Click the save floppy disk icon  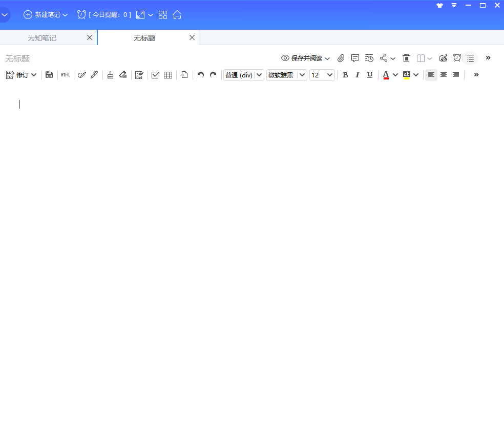(49, 75)
